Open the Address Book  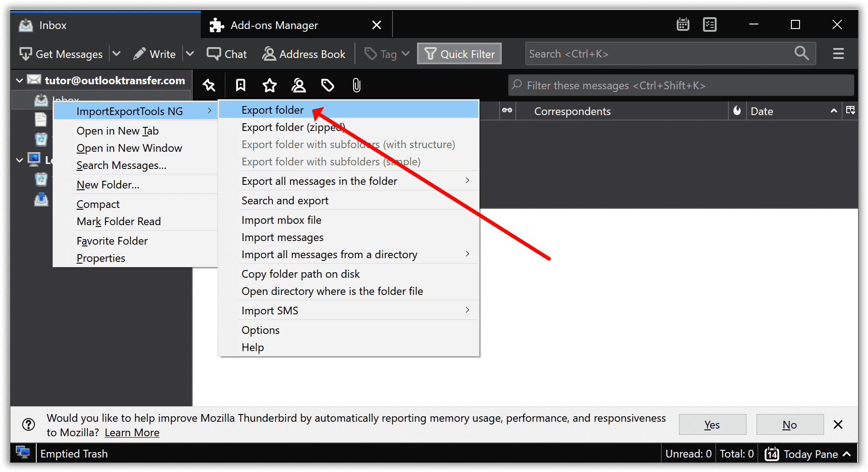[304, 54]
